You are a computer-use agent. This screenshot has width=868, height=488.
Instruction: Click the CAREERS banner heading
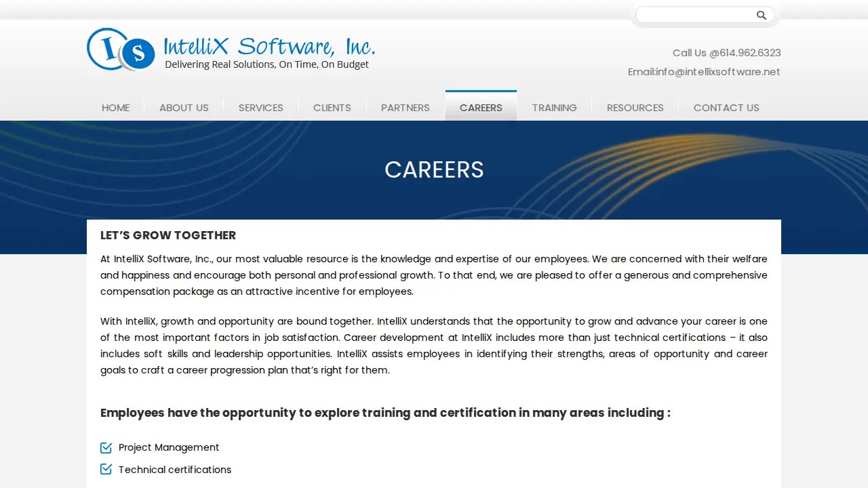tap(434, 169)
